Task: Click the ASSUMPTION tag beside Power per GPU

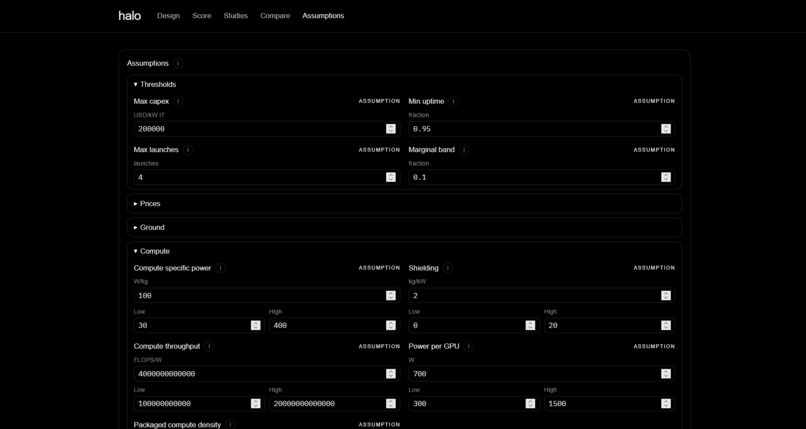Action: tap(654, 346)
